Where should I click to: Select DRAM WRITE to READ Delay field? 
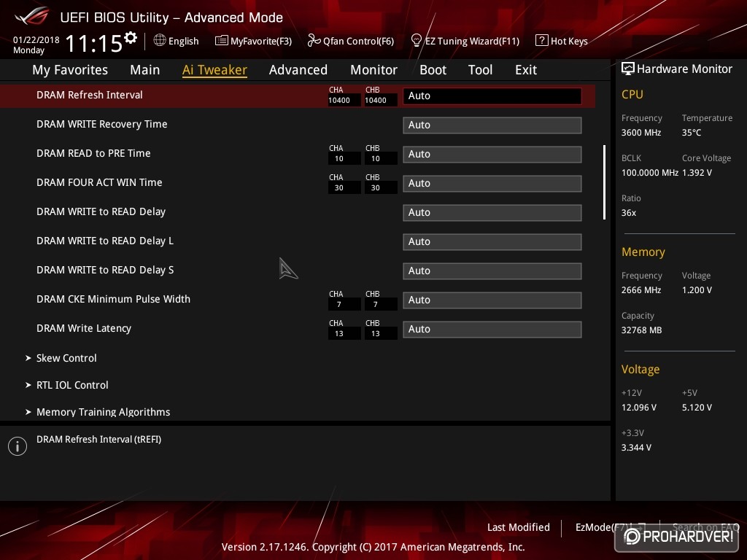(x=492, y=212)
